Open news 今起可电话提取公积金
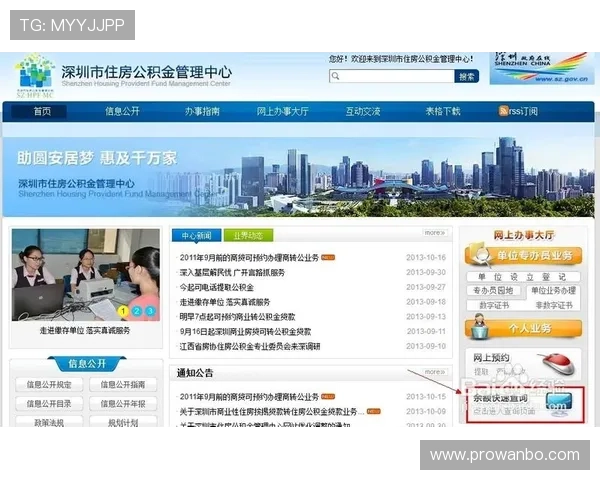This screenshot has width=600, height=480. pyautogui.click(x=217, y=287)
